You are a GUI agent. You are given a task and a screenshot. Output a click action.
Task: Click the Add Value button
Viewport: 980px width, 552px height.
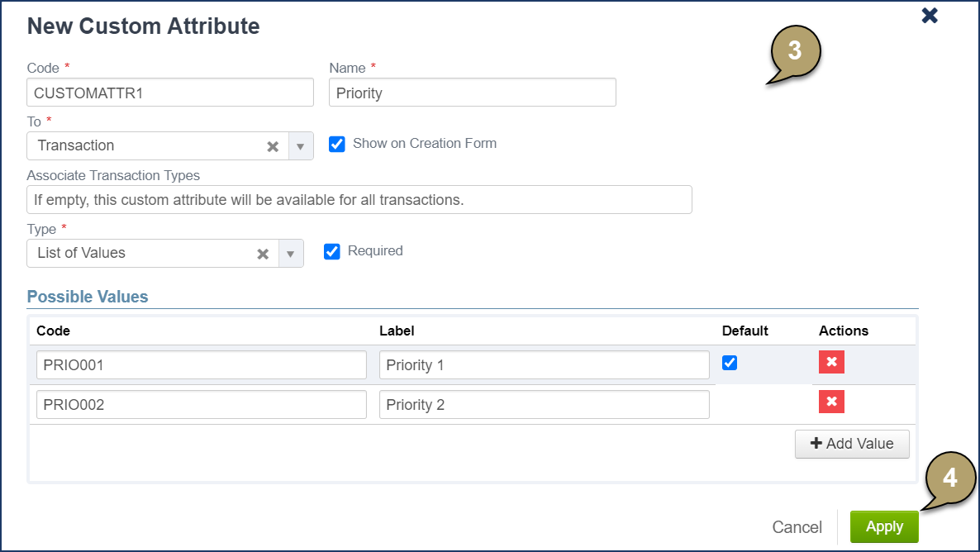coord(851,444)
